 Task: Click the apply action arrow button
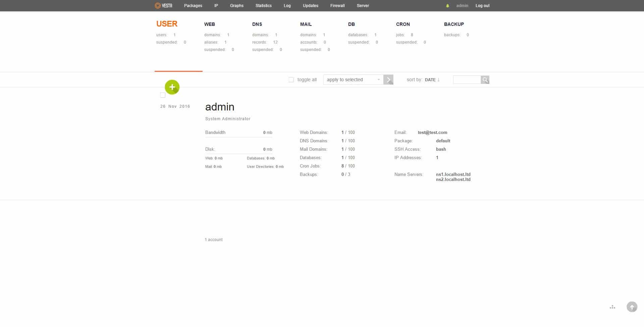pyautogui.click(x=388, y=80)
